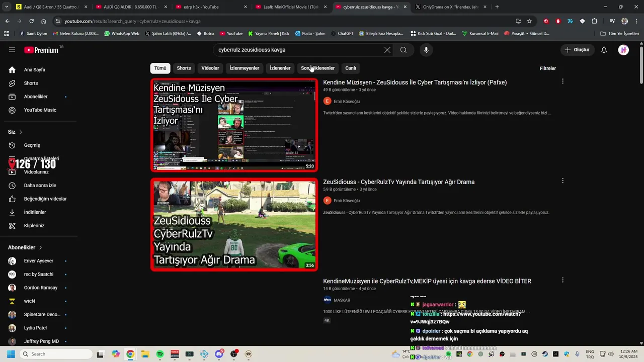The width and height of the screenshot is (644, 362).
Task: Select the İzlenenler filter chip
Action: [x=280, y=68]
